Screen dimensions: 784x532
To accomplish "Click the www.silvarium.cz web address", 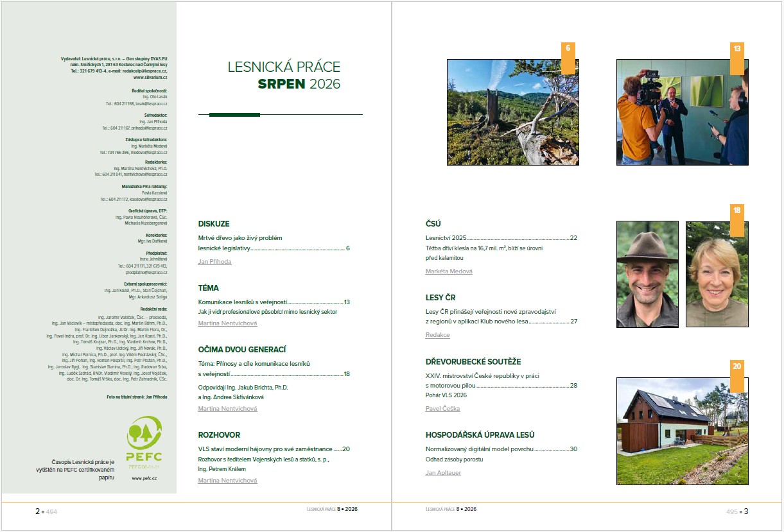I will click(150, 77).
